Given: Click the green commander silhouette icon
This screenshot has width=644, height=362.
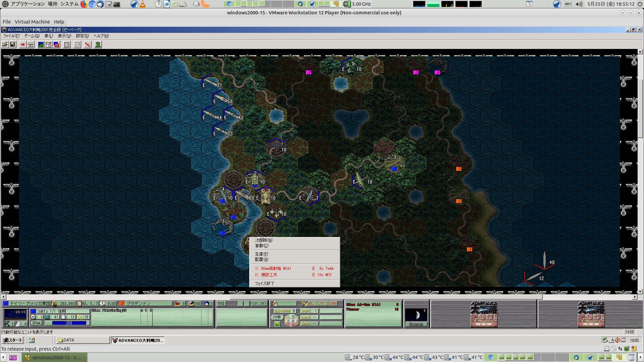Looking at the screenshot, I should [98, 45].
